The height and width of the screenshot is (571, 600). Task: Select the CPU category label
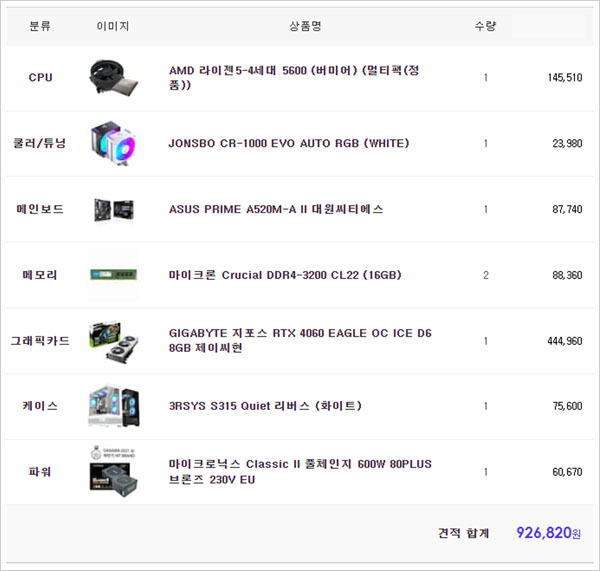click(x=40, y=77)
